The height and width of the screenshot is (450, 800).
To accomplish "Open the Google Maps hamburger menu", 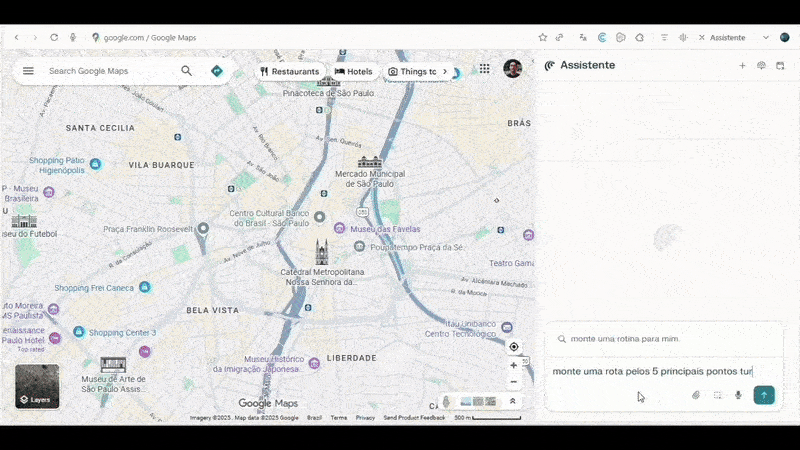I will coord(28,71).
